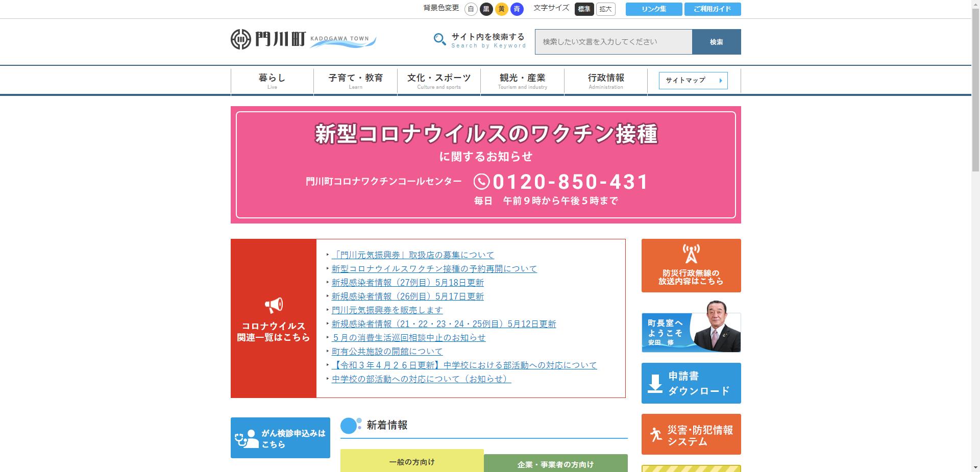Click phone icon beside 0120-850-431
This screenshot has height=472, width=980.
(481, 182)
